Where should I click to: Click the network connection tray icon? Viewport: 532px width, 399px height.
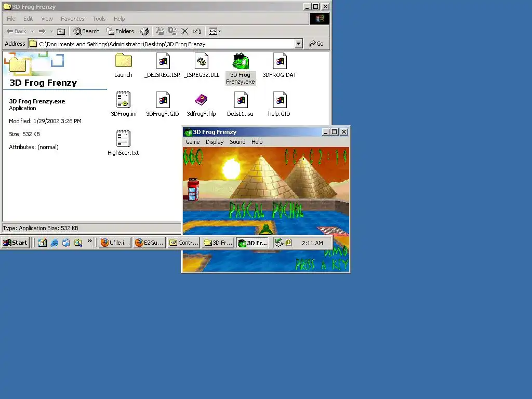coord(279,243)
